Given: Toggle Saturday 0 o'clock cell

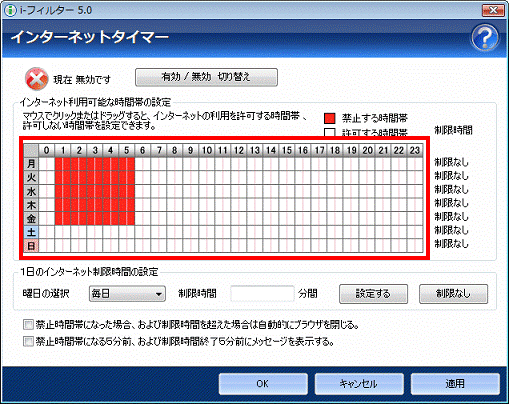Looking at the screenshot, I should [47, 232].
